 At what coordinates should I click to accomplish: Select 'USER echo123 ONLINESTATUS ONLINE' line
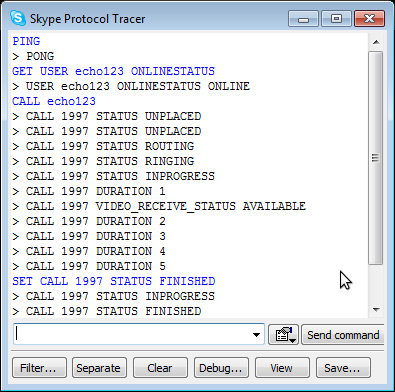click(131, 86)
